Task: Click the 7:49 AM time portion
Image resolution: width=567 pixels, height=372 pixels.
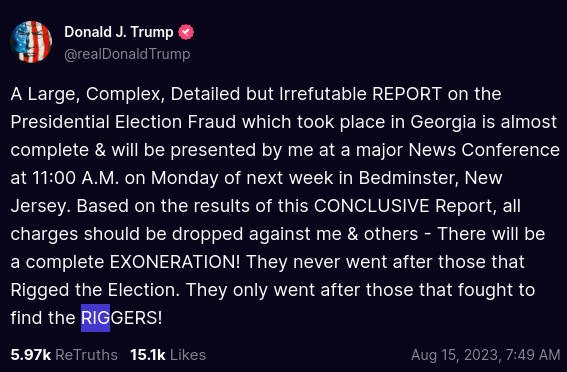Action: coord(532,355)
